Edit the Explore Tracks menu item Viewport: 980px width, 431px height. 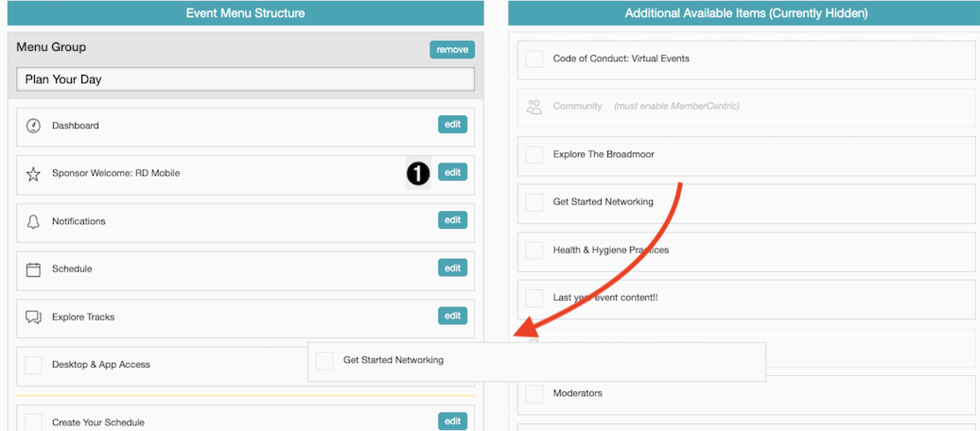(x=453, y=316)
